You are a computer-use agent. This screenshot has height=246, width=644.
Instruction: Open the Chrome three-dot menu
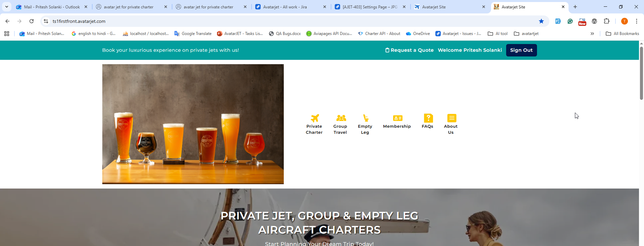click(636, 21)
